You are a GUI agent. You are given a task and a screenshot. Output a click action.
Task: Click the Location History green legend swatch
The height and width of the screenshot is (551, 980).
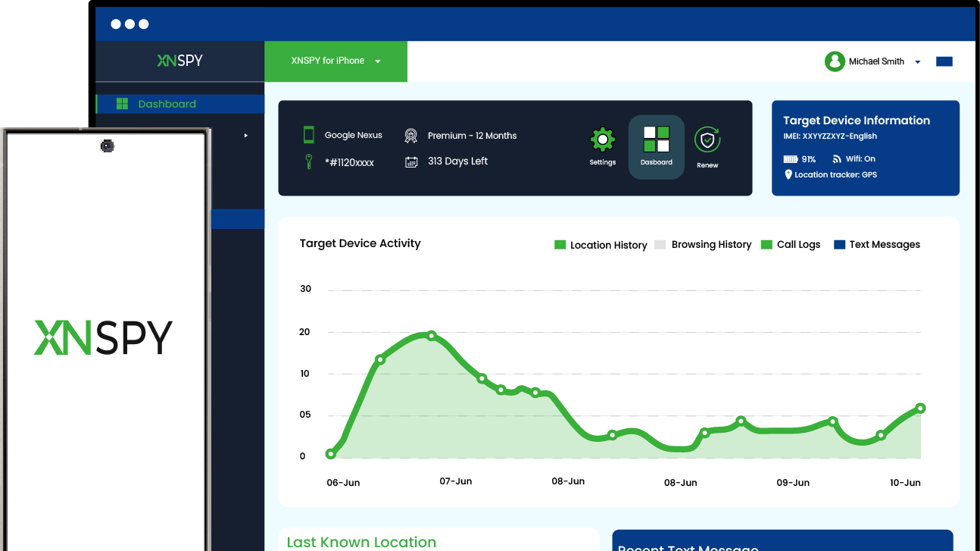pyautogui.click(x=560, y=245)
